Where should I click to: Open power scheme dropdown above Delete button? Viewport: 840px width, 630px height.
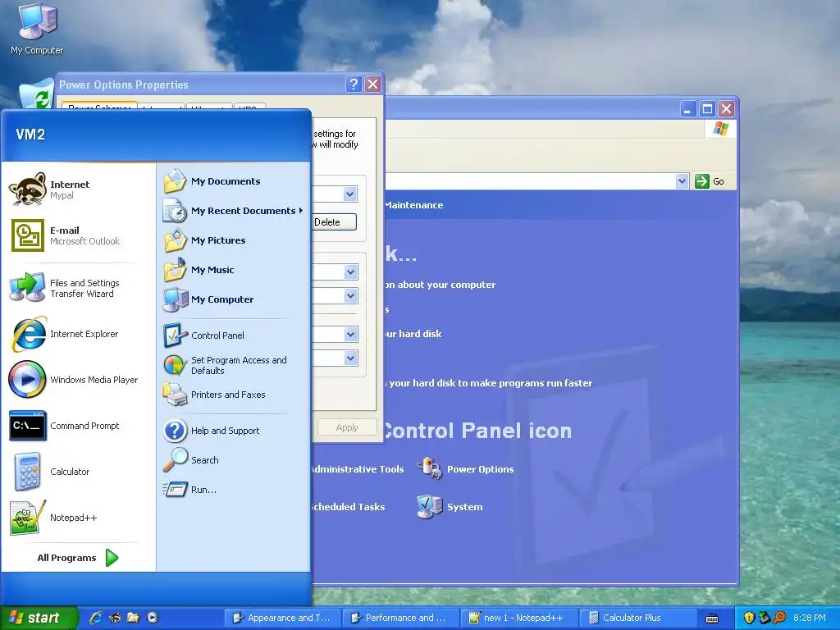(x=349, y=194)
